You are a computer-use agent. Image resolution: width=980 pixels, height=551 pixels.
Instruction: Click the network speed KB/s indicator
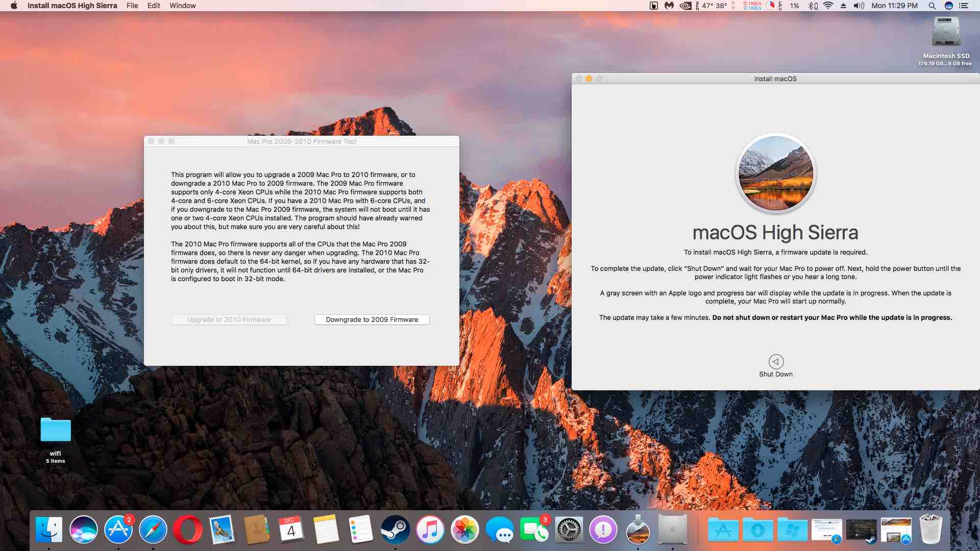point(752,6)
